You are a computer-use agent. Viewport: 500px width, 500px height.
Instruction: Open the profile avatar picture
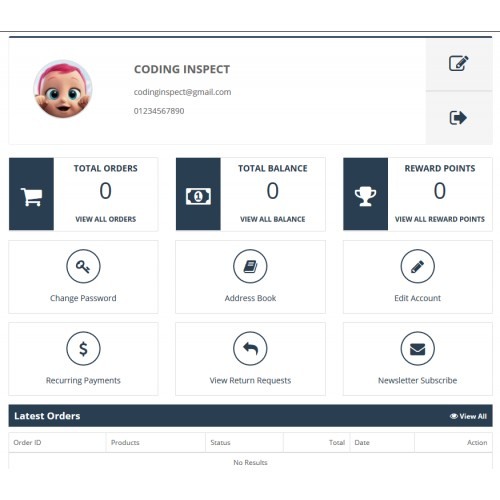pos(63,89)
